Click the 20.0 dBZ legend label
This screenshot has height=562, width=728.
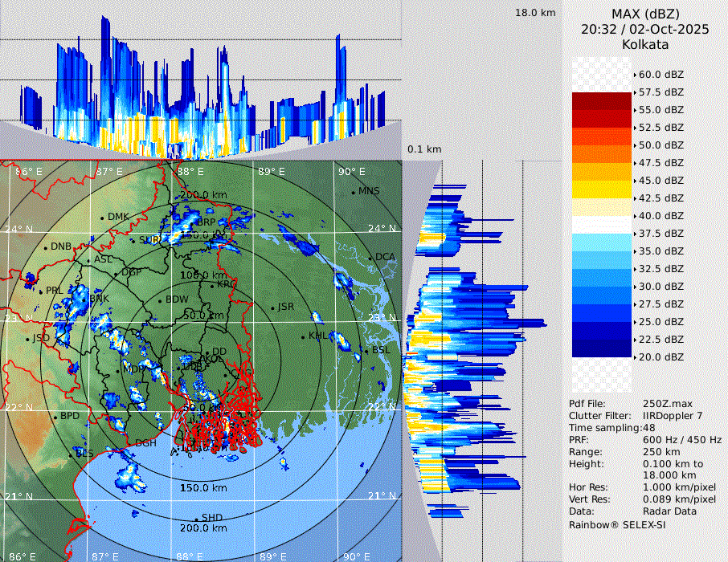click(x=661, y=357)
